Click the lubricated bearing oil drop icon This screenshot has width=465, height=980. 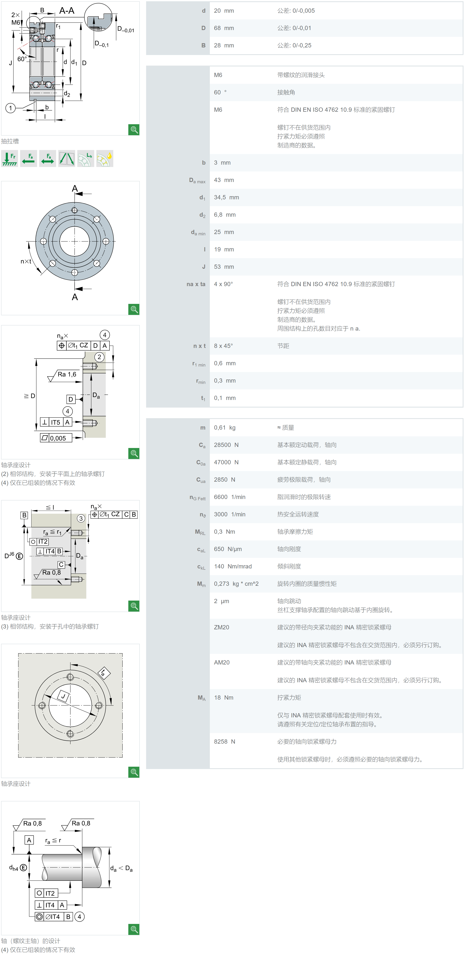(105, 159)
